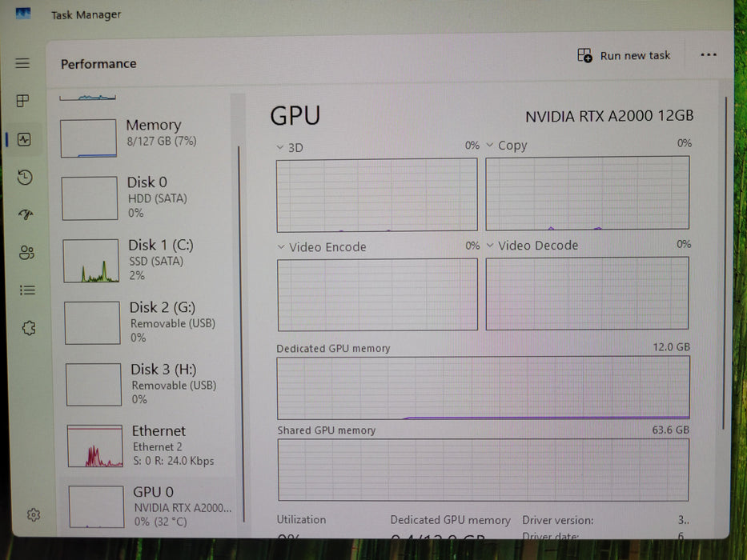
Task: Click the 12.0 GB dedicated memory value
Action: tap(671, 346)
